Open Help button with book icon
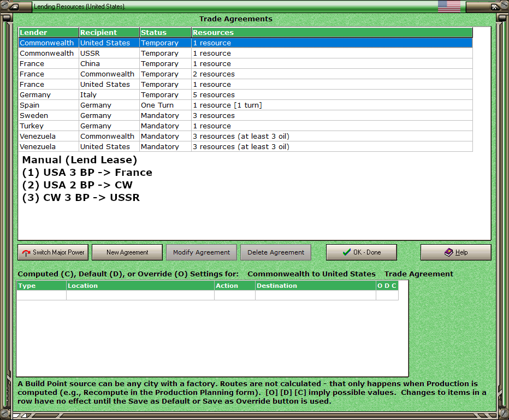 click(x=456, y=252)
